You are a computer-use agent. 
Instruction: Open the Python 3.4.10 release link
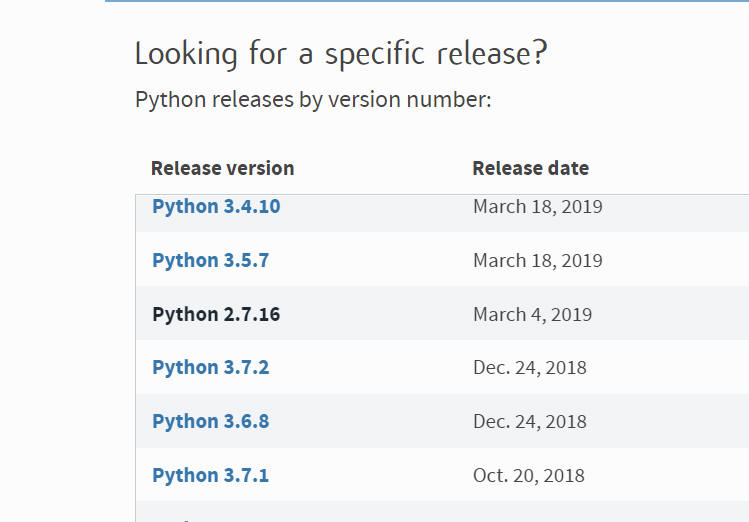(x=216, y=207)
